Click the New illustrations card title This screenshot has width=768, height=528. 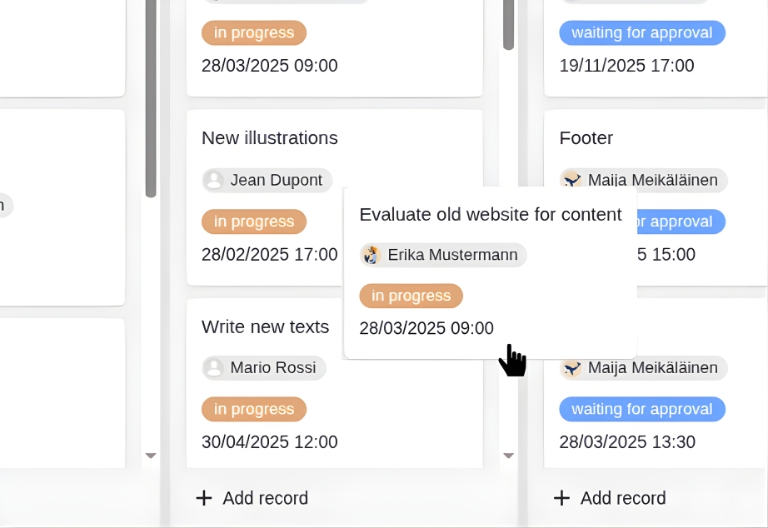coord(269,138)
